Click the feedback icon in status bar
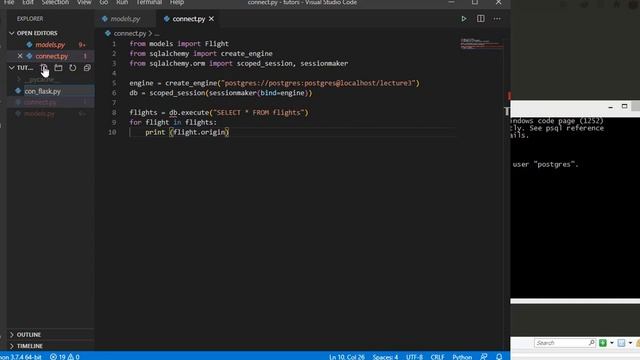The height and width of the screenshot is (360, 640). tap(484, 357)
